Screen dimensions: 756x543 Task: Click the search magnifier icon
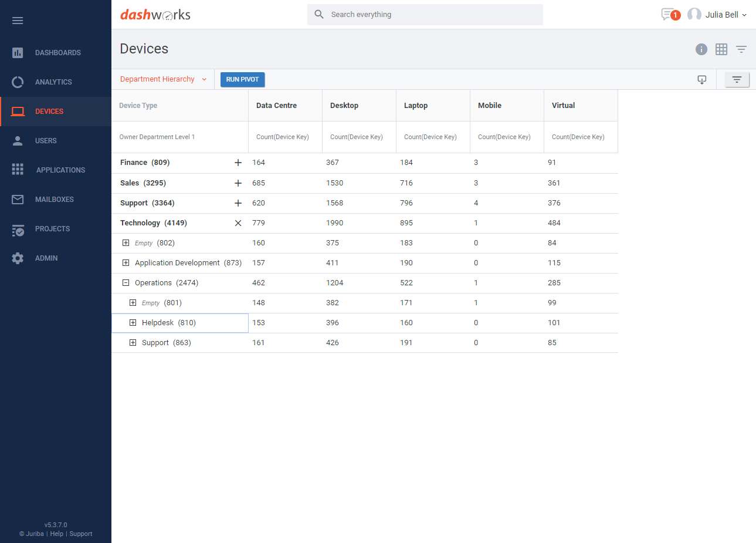[319, 14]
